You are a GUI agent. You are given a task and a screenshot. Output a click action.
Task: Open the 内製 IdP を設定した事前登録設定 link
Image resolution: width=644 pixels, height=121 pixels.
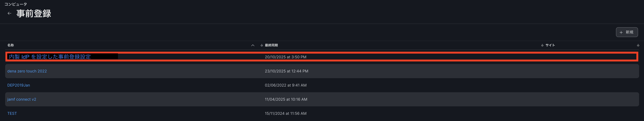point(50,57)
